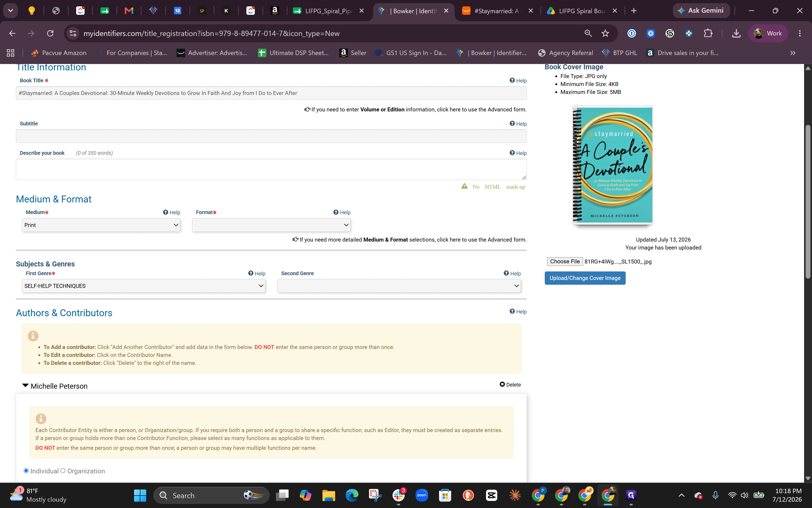Viewport: 812px width, 508px height.
Task: Open Ultimate DSP Sheet bookmark
Action: pos(294,53)
